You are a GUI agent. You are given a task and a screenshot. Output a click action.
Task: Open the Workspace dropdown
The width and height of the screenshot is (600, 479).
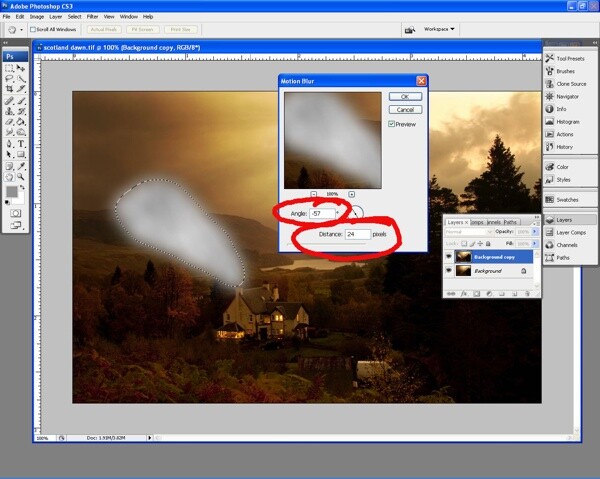click(x=439, y=29)
